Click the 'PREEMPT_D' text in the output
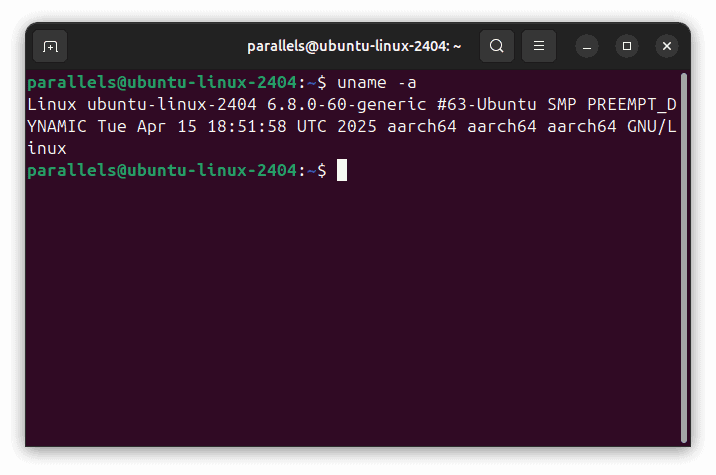Image resolution: width=716 pixels, height=475 pixels. tap(632, 104)
